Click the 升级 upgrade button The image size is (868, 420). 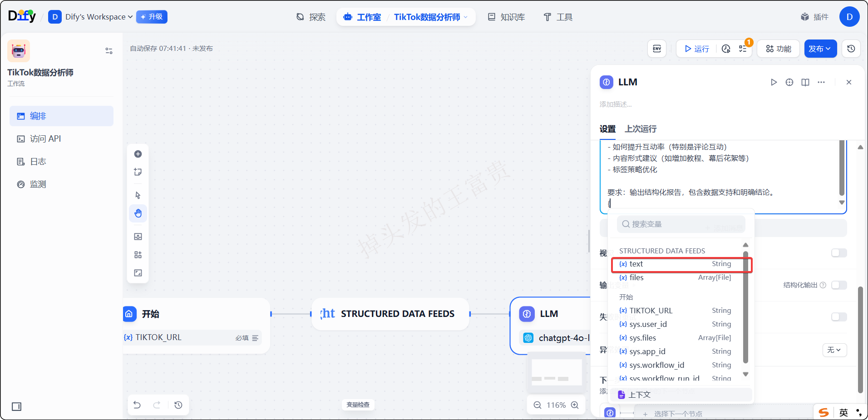[x=152, y=17]
